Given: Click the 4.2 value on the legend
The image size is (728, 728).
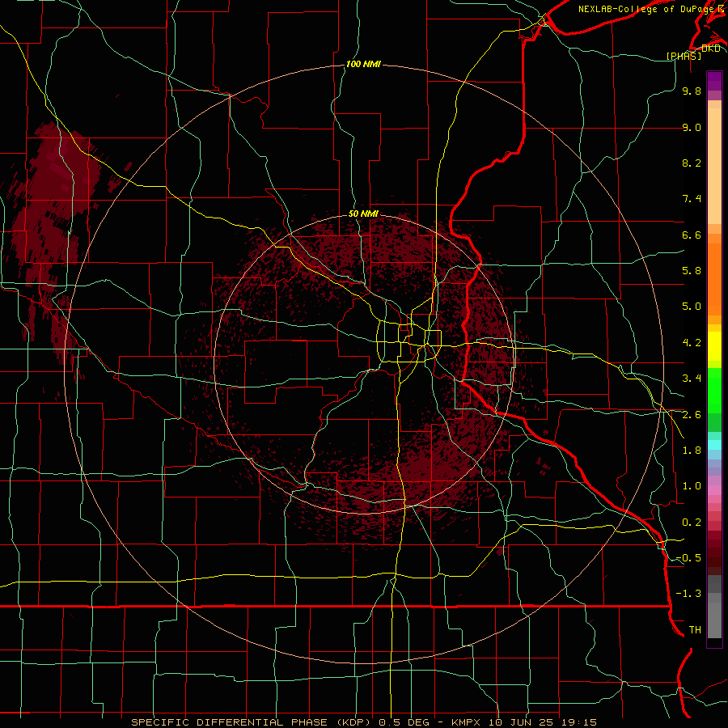Looking at the screenshot, I should [692, 343].
